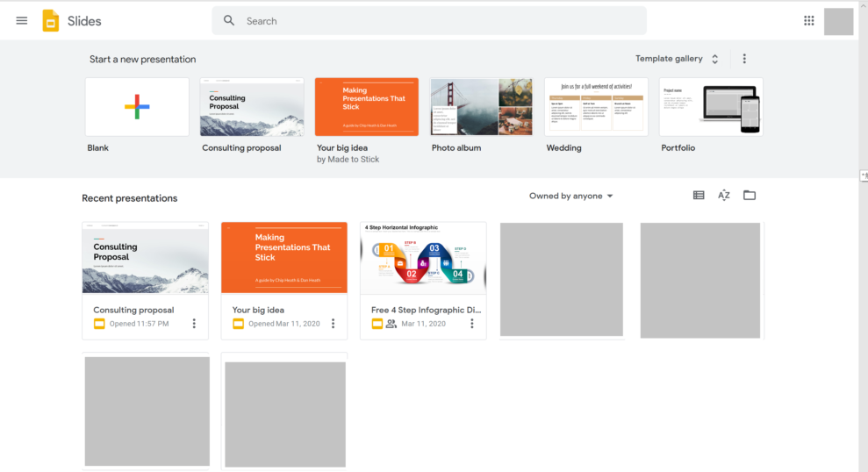Click the 'Recent presentations' heading
The image size is (868, 472).
pos(130,198)
